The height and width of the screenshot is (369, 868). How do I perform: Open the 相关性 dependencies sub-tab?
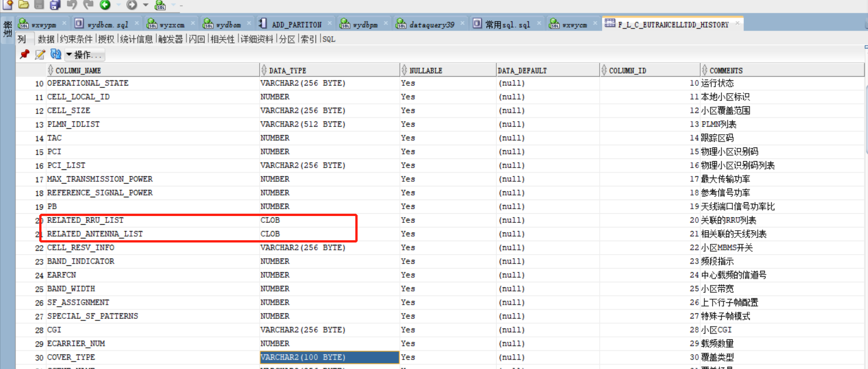pos(223,39)
